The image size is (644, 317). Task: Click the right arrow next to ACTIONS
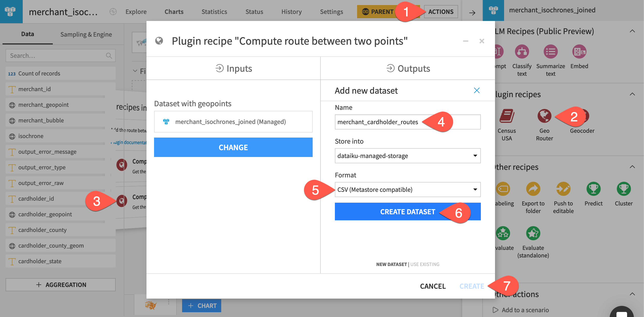tap(472, 13)
